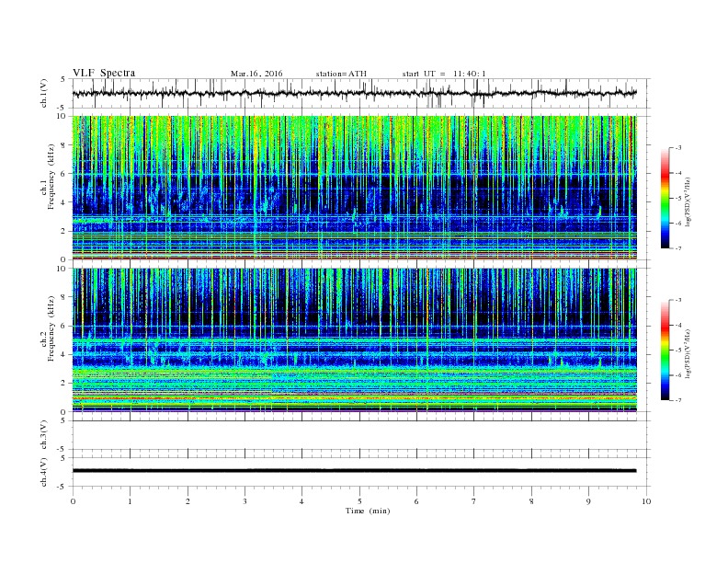The height and width of the screenshot is (563, 728).
Task: Click the "start UT = 11:40:1" text
Action: [x=444, y=74]
